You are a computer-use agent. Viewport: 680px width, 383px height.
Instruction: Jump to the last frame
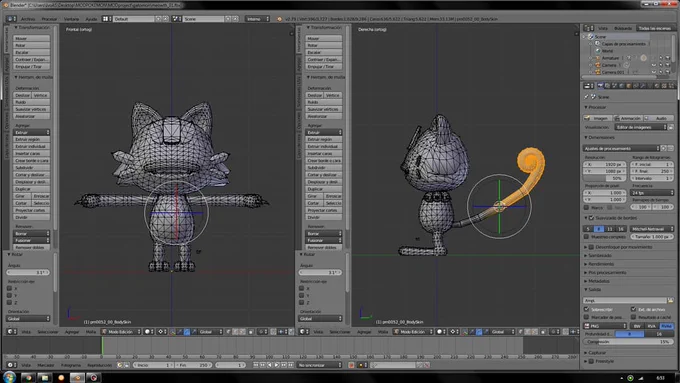[291, 365]
